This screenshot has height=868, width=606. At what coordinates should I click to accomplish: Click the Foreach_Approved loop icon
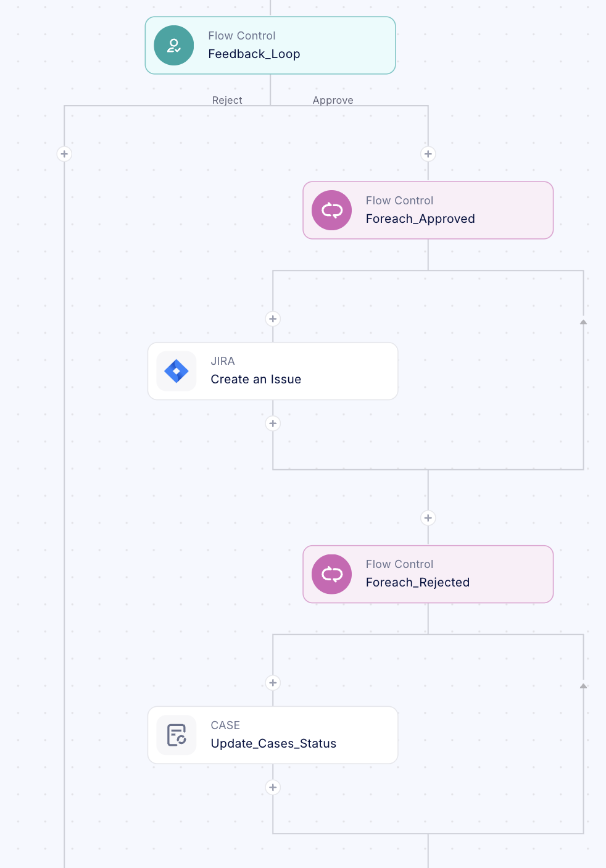(x=332, y=211)
